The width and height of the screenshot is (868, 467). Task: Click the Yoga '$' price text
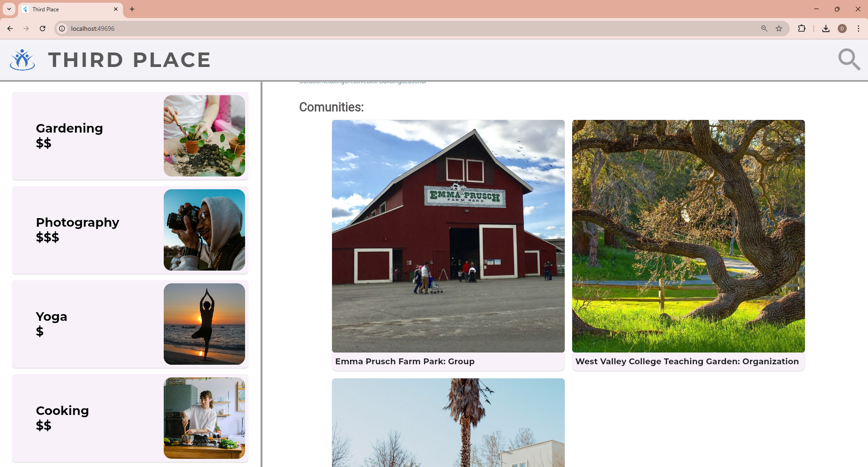(x=40, y=331)
